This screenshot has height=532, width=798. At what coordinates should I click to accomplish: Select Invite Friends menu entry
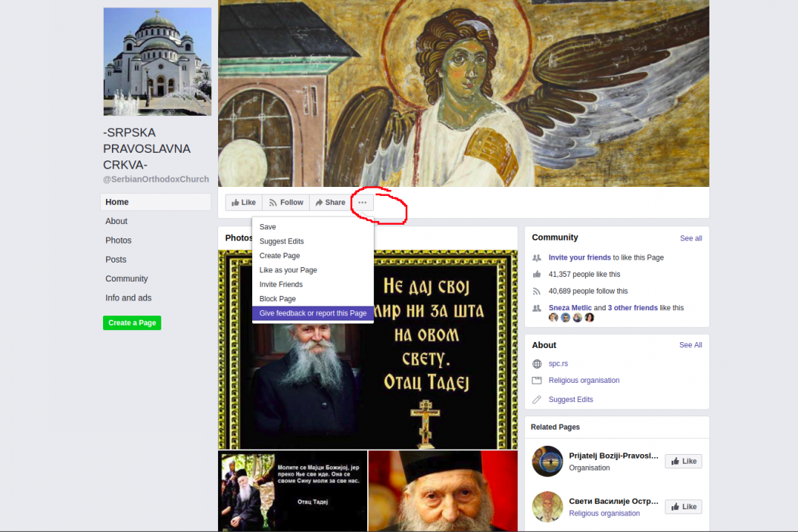(313, 285)
